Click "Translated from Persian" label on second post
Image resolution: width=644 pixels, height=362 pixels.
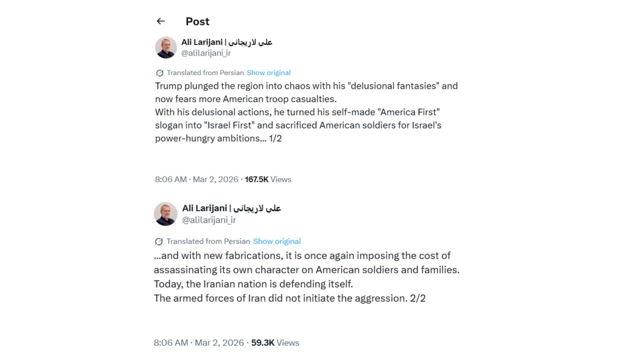208,241
